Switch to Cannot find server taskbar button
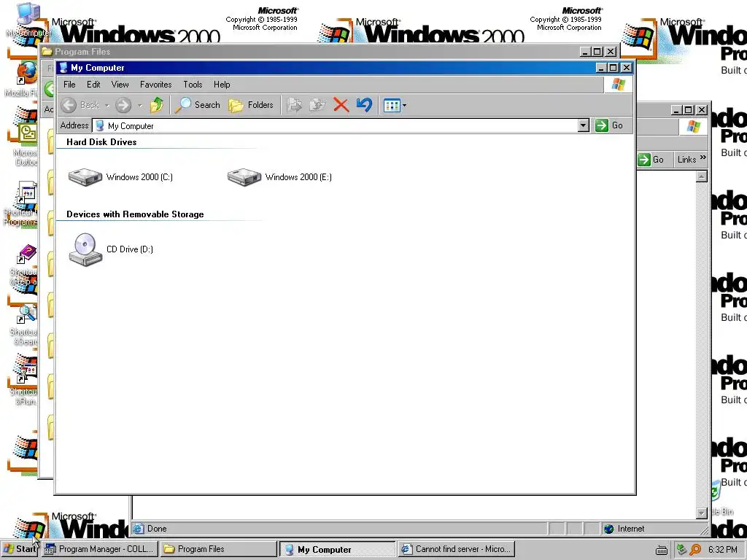 click(x=457, y=549)
